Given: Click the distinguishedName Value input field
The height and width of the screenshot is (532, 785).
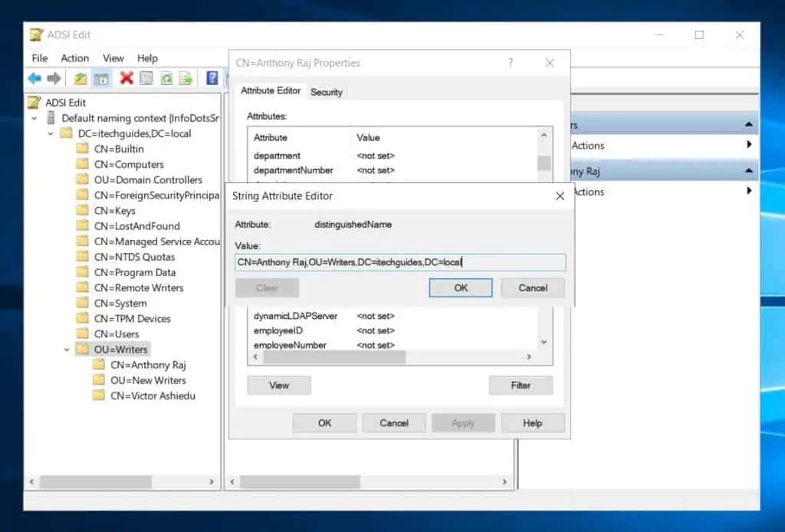Looking at the screenshot, I should [x=400, y=262].
